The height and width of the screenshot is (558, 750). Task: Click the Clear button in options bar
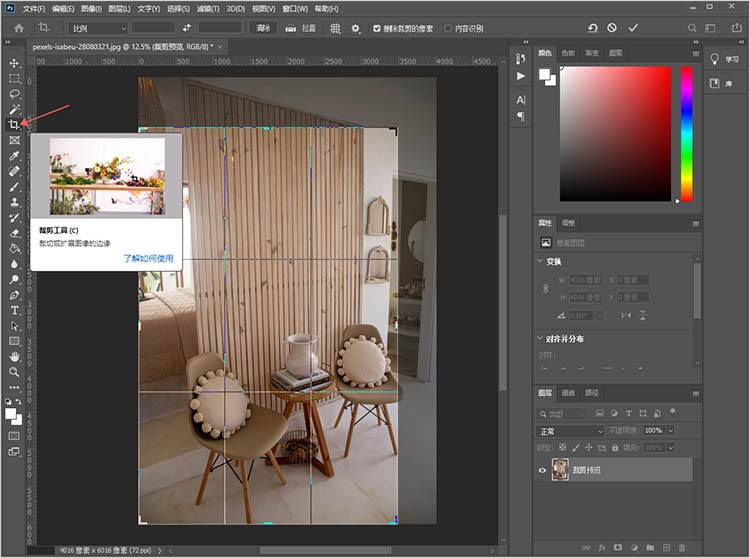[263, 28]
